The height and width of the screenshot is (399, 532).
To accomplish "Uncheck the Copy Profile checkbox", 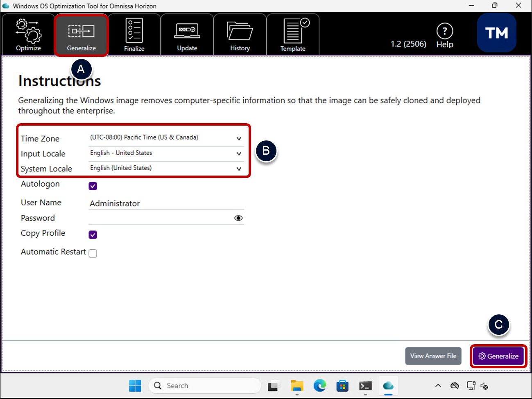I will click(93, 234).
